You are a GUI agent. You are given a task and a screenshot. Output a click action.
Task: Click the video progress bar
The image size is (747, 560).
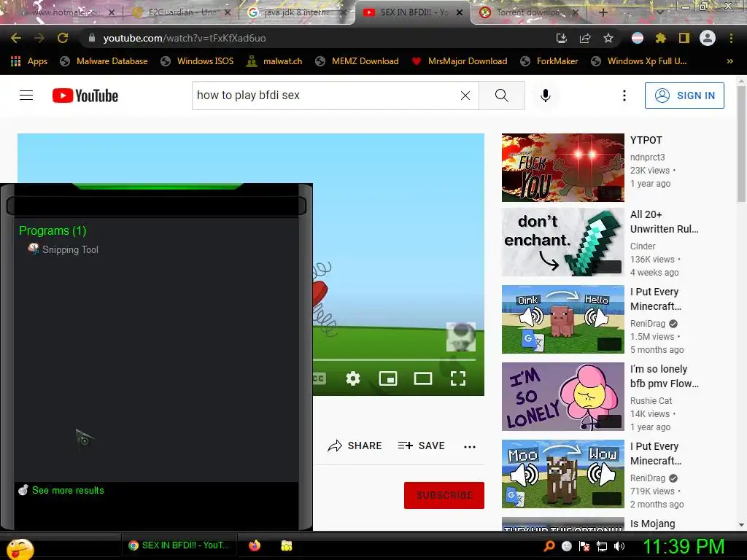click(x=395, y=360)
